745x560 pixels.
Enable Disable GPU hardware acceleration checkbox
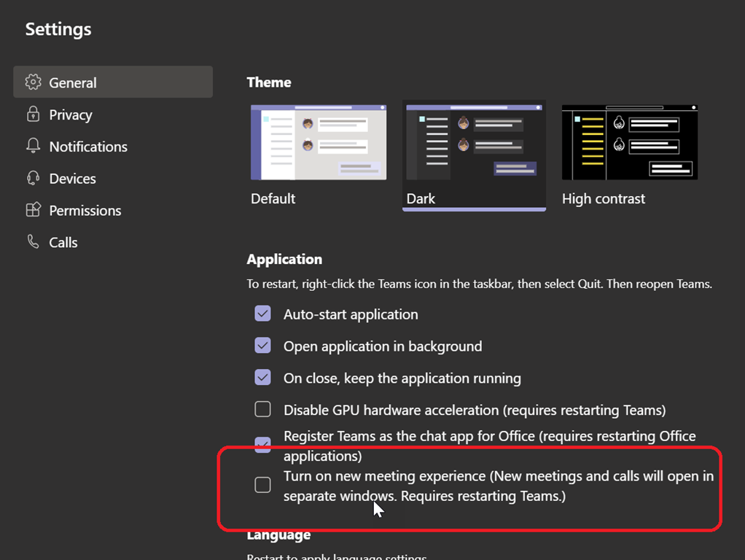262,410
